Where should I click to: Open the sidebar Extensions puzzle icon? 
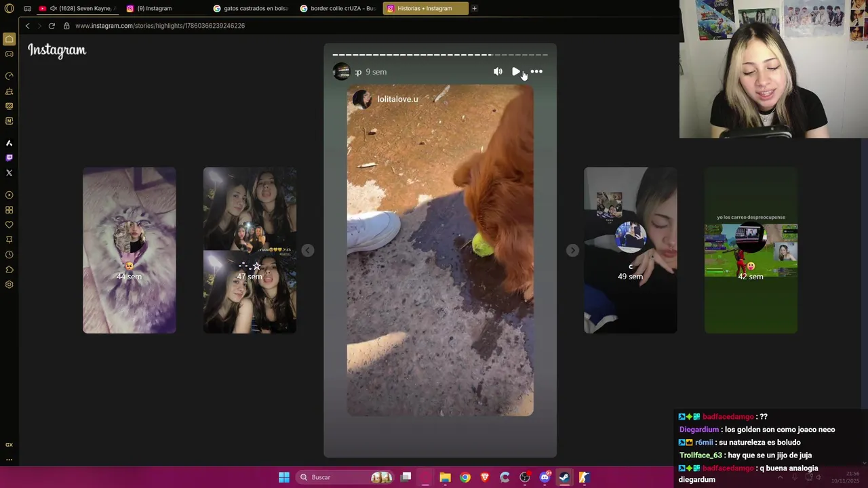pos(9,270)
